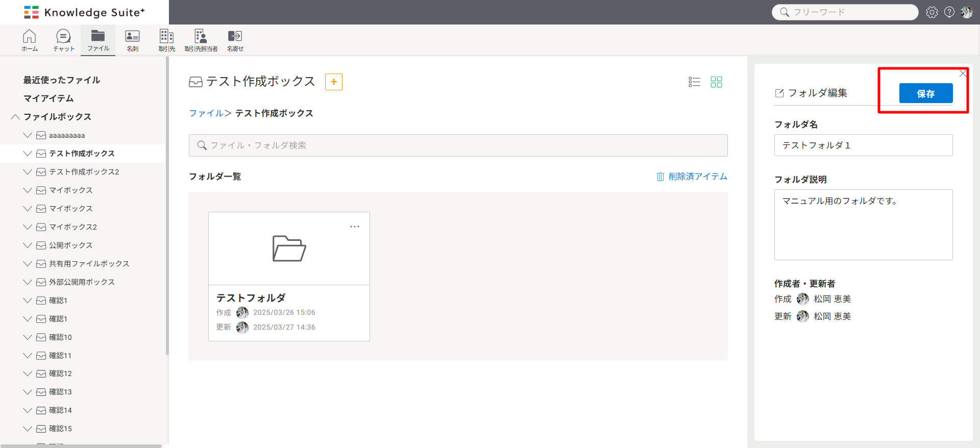Switch to grid view icon
The image size is (980, 448).
point(716,82)
